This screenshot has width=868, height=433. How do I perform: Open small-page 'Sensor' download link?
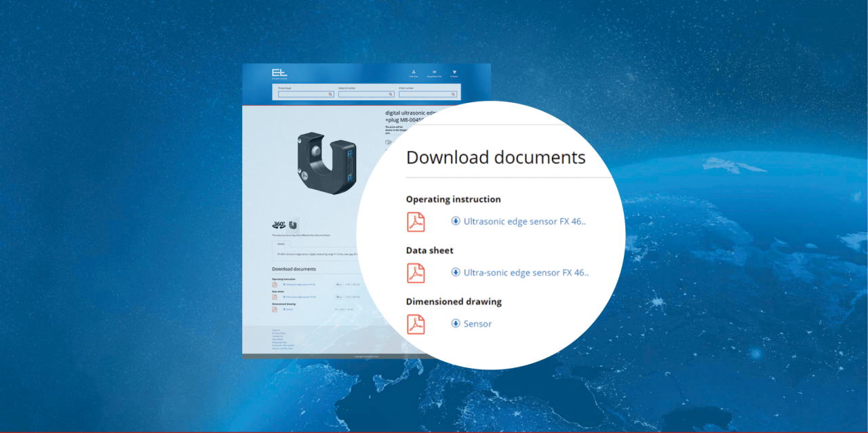[288, 309]
